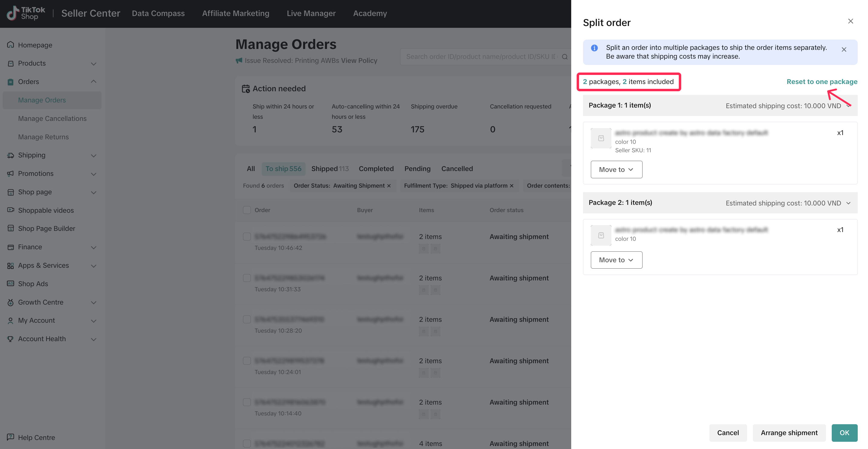Dismiss the blue info banner with X
Screen dimensions: 868x449
click(844, 50)
